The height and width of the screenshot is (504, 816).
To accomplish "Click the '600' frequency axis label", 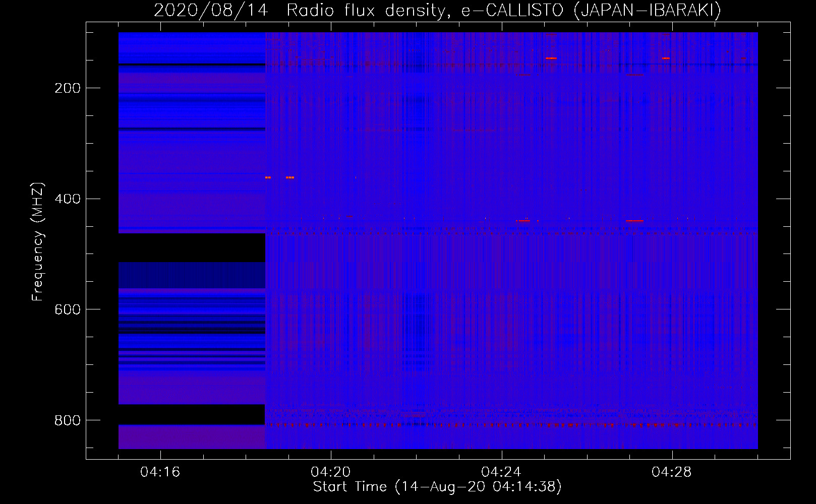I will [68, 309].
